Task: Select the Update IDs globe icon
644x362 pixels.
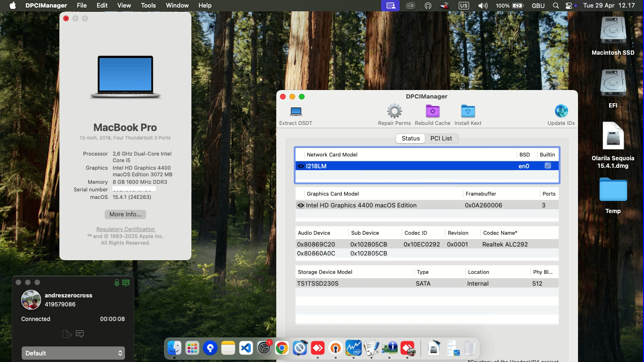Action: pos(561,111)
